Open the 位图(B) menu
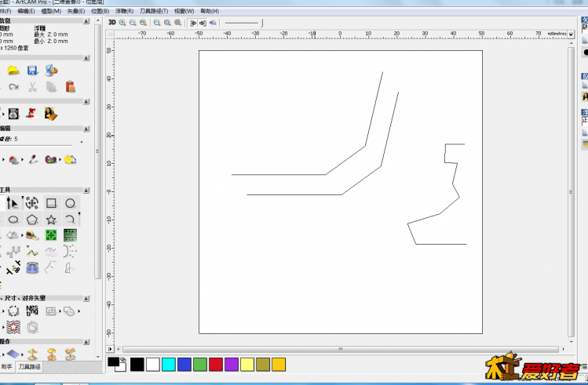 [100, 11]
